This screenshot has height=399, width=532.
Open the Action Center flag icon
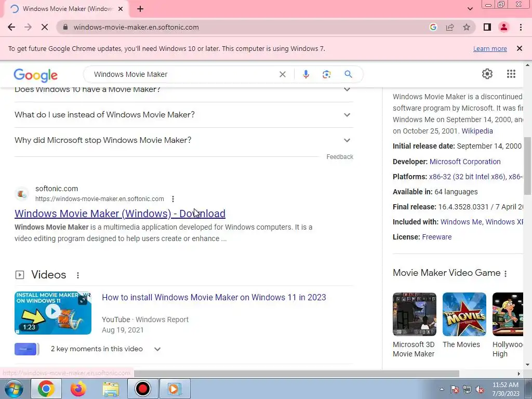pyautogui.click(x=455, y=390)
